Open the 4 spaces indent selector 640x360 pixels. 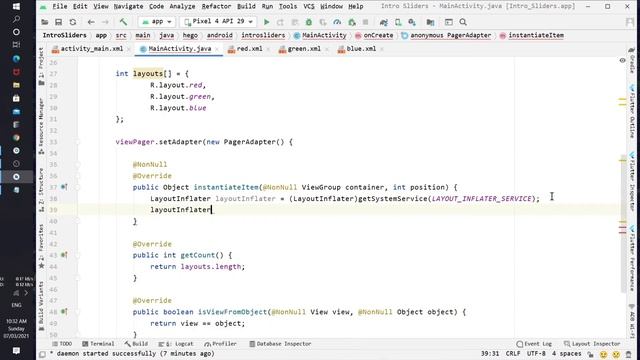(567, 354)
